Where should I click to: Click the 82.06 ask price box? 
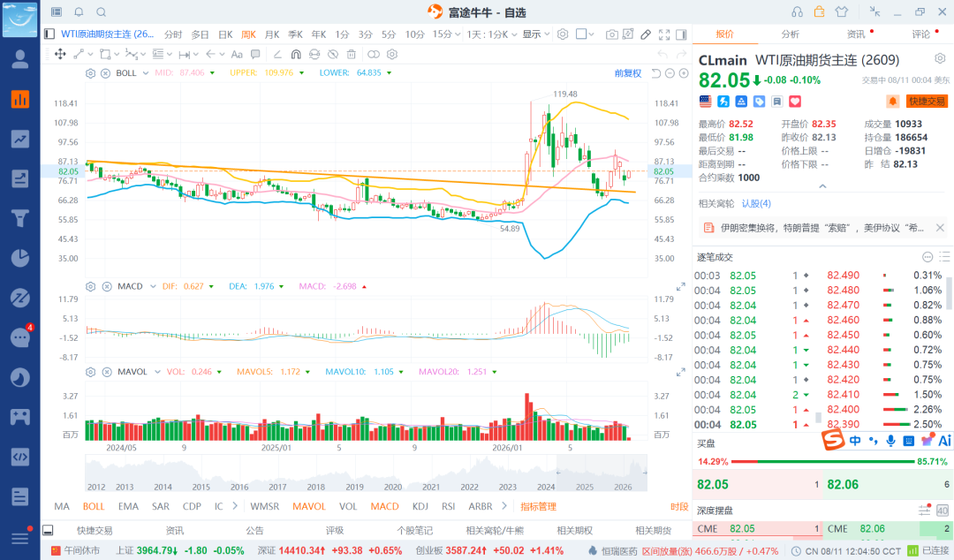point(887,485)
